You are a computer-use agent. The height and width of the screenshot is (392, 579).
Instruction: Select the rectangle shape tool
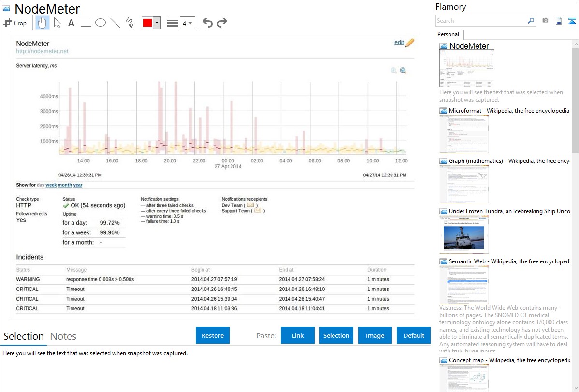point(86,23)
